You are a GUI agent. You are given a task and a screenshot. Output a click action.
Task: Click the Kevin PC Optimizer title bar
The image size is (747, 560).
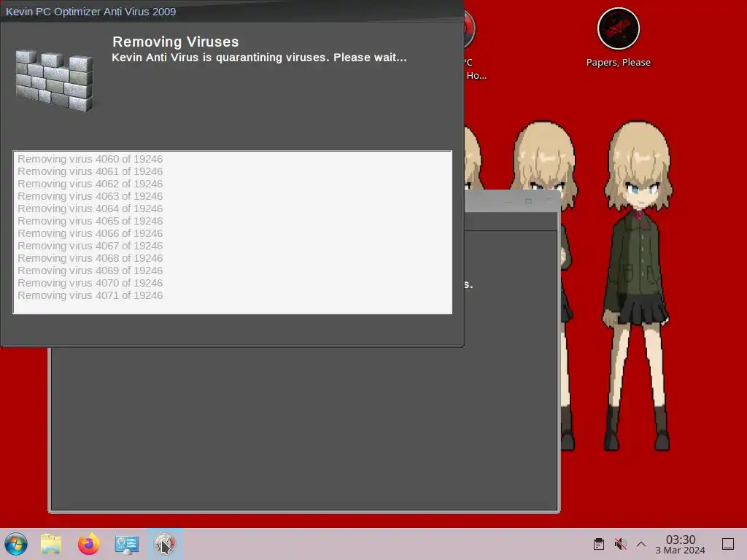click(232, 11)
